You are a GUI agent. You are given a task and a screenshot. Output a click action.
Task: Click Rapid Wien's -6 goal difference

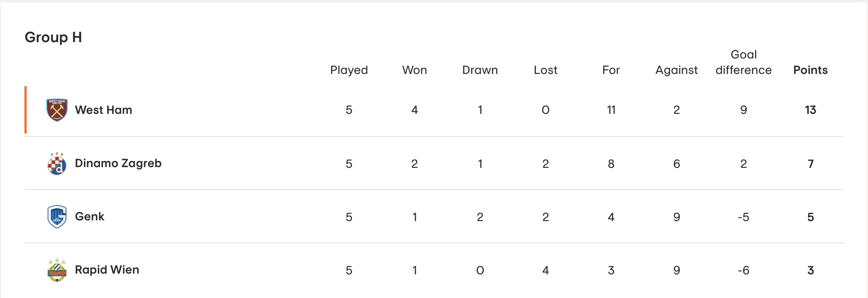click(744, 270)
